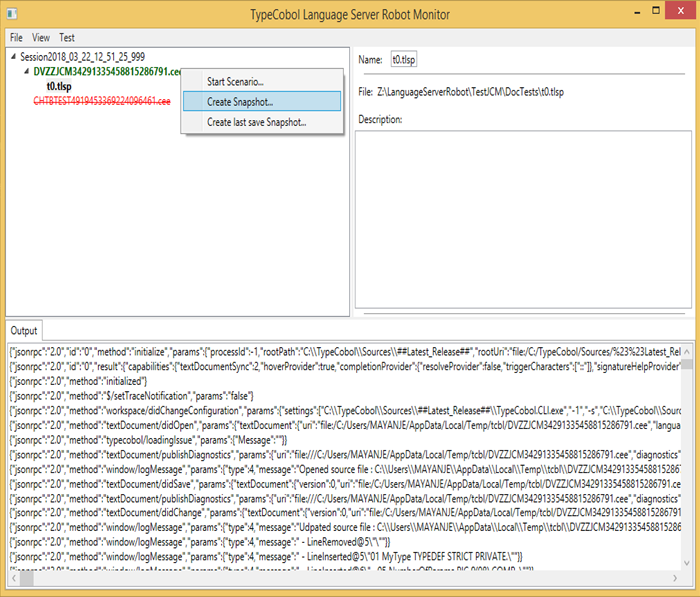Image resolution: width=700 pixels, height=597 pixels.
Task: Open the File menu
Action: (x=16, y=38)
